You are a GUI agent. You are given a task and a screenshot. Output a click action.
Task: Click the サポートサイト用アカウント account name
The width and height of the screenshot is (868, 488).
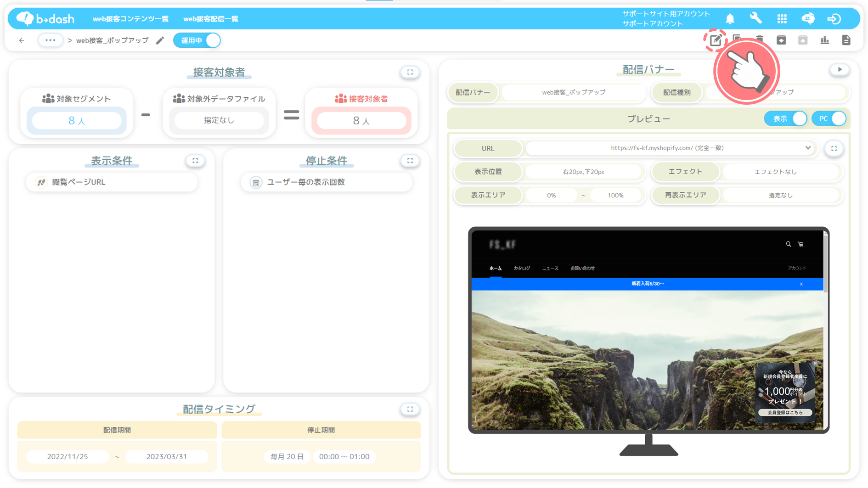[x=666, y=14]
